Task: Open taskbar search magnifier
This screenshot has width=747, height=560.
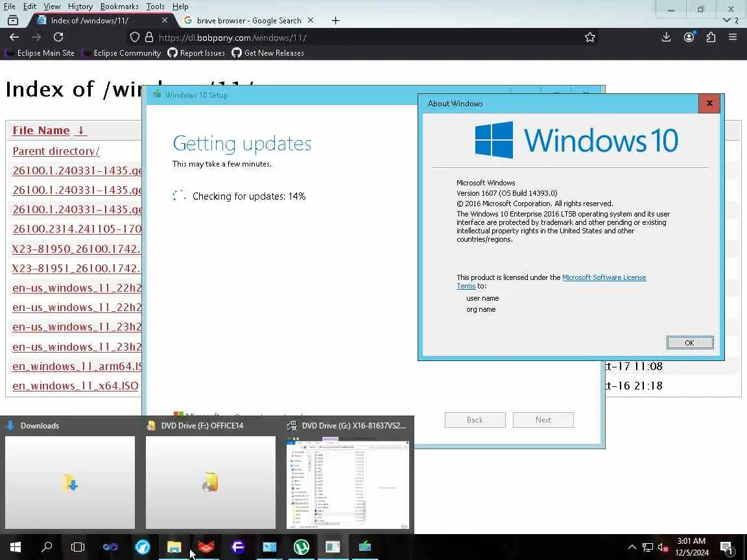Action: (47, 546)
